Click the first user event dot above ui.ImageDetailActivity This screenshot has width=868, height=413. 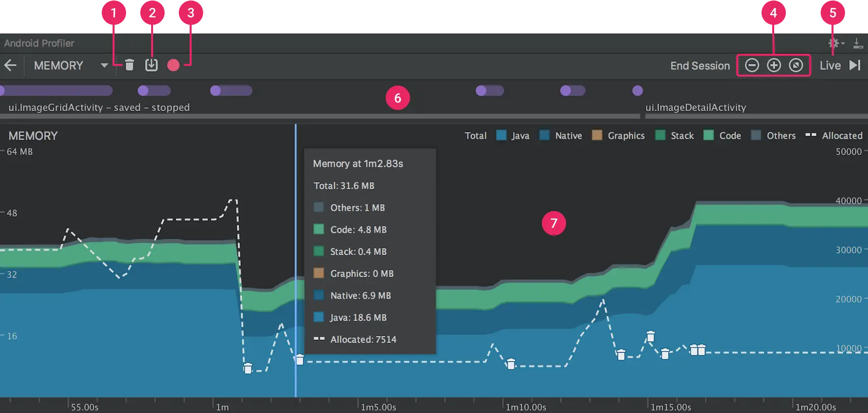[638, 90]
